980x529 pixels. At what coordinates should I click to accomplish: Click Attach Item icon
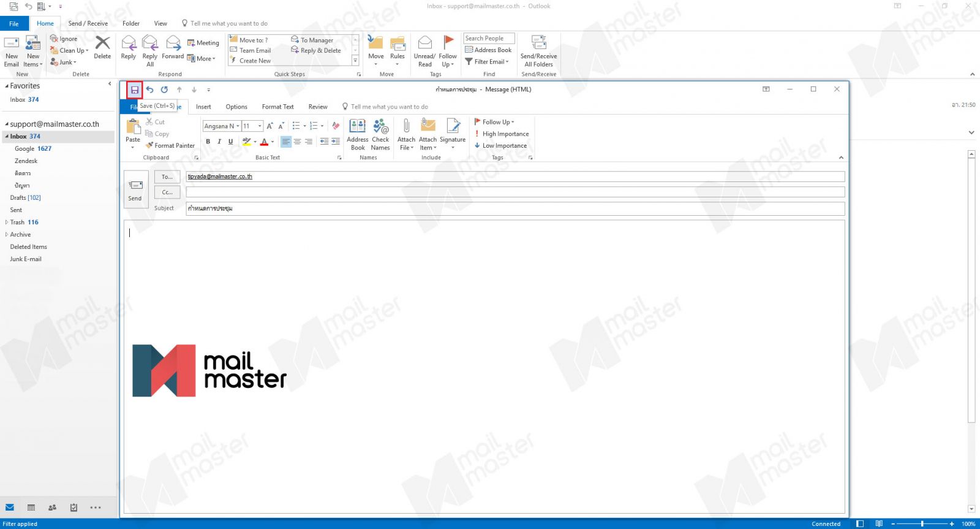click(428, 134)
